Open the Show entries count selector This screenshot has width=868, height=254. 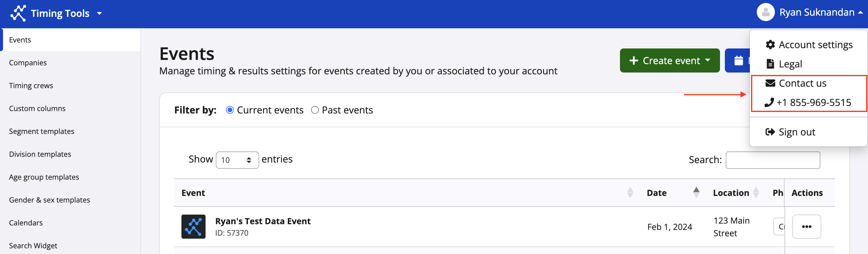(237, 160)
